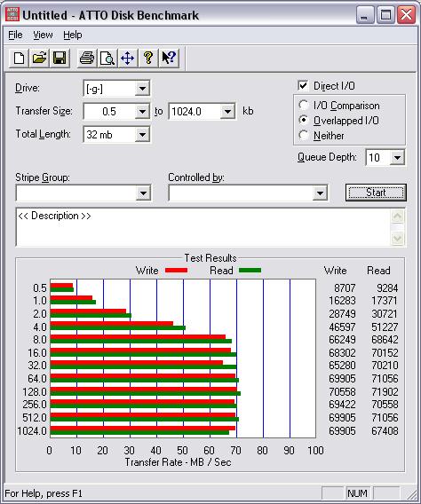Open Print Preview magnifier icon
The height and width of the screenshot is (504, 421).
107,59
